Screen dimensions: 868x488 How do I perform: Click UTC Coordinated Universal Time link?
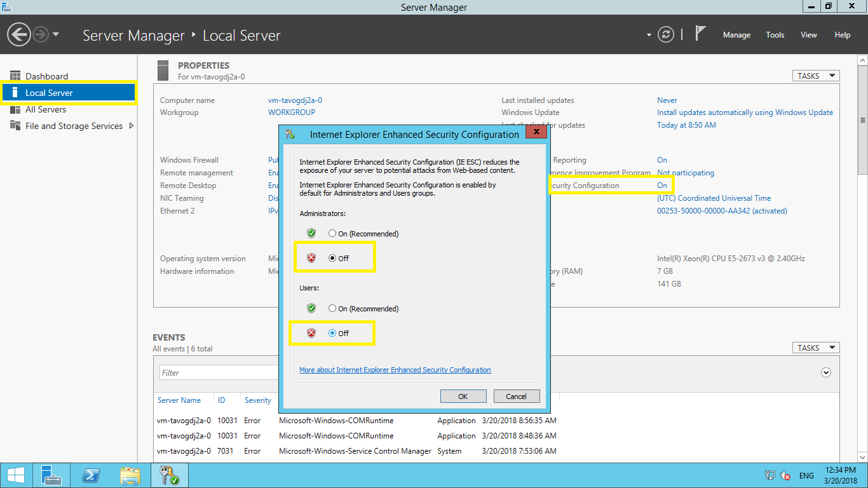point(714,198)
